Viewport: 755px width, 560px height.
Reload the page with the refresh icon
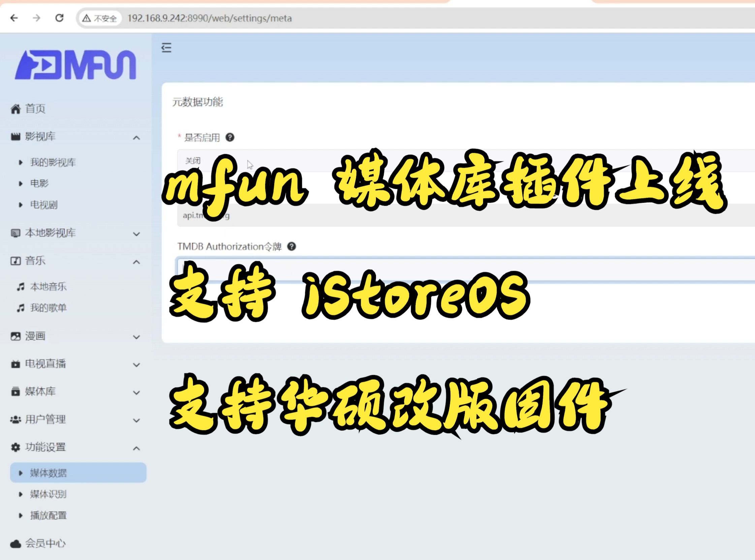59,18
